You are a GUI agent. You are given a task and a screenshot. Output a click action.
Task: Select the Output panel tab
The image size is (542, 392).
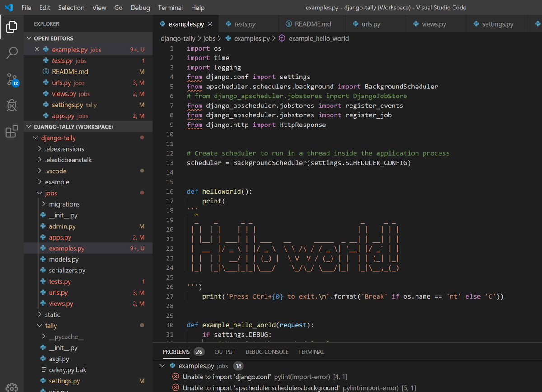point(225,352)
